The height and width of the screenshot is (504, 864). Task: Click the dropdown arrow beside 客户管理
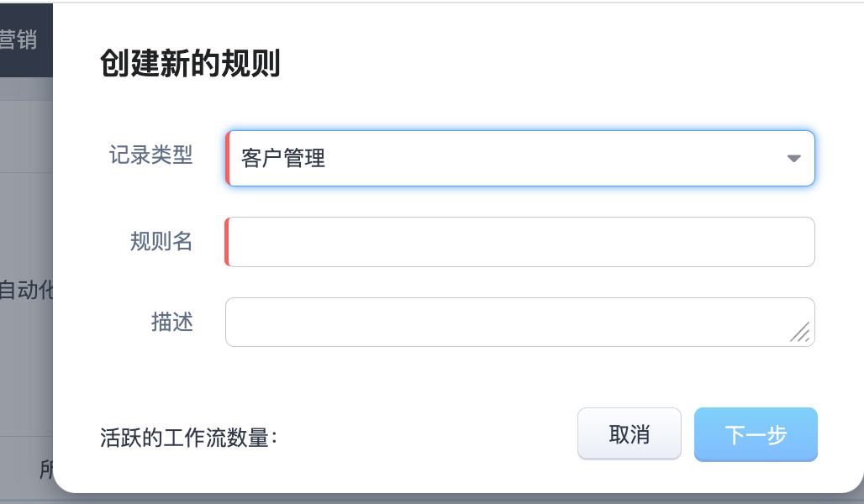[x=793, y=158]
